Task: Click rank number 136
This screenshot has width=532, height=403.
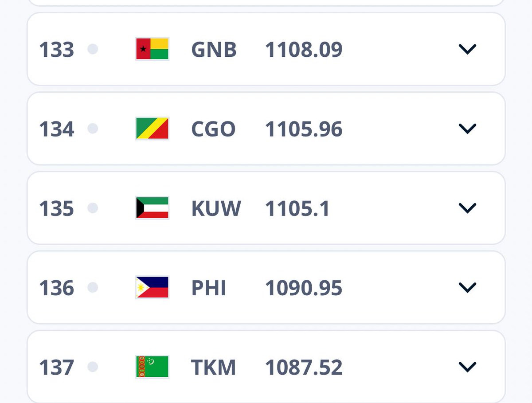Action: tap(56, 288)
